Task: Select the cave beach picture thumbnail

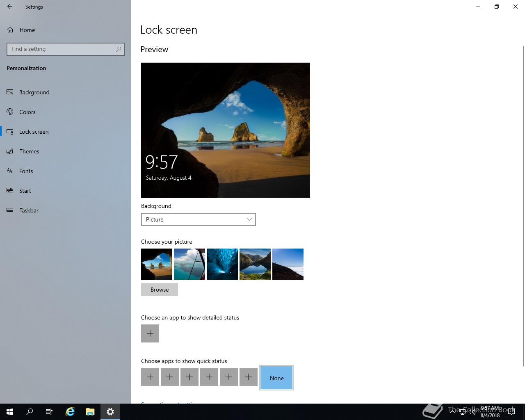Action: (x=157, y=264)
